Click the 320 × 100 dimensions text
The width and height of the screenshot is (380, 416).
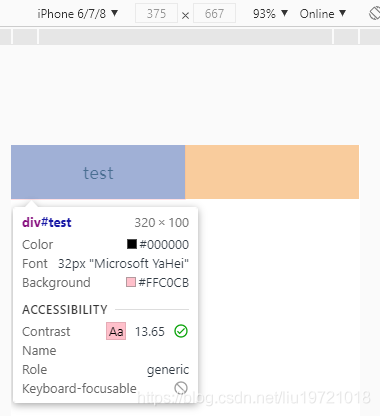[162, 222]
